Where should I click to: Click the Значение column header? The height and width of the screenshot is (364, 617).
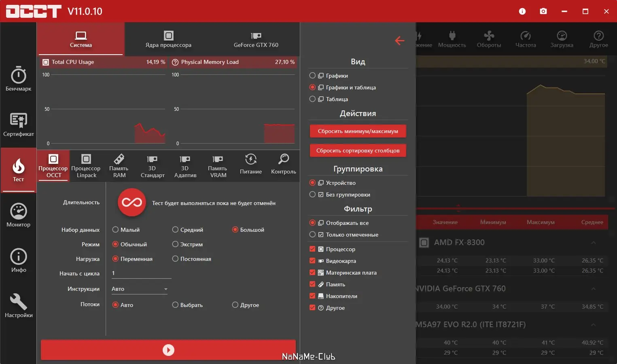point(445,222)
